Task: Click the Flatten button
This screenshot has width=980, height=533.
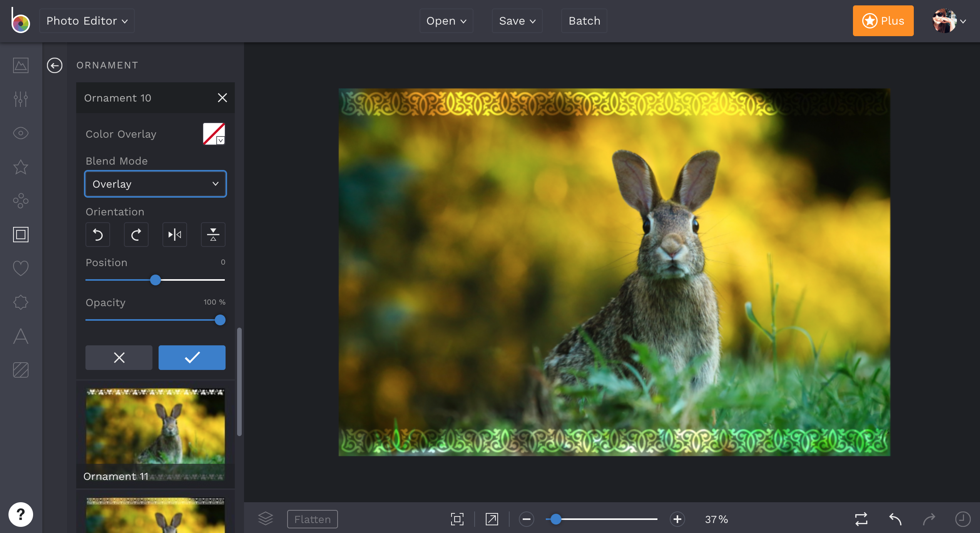Action: (313, 519)
